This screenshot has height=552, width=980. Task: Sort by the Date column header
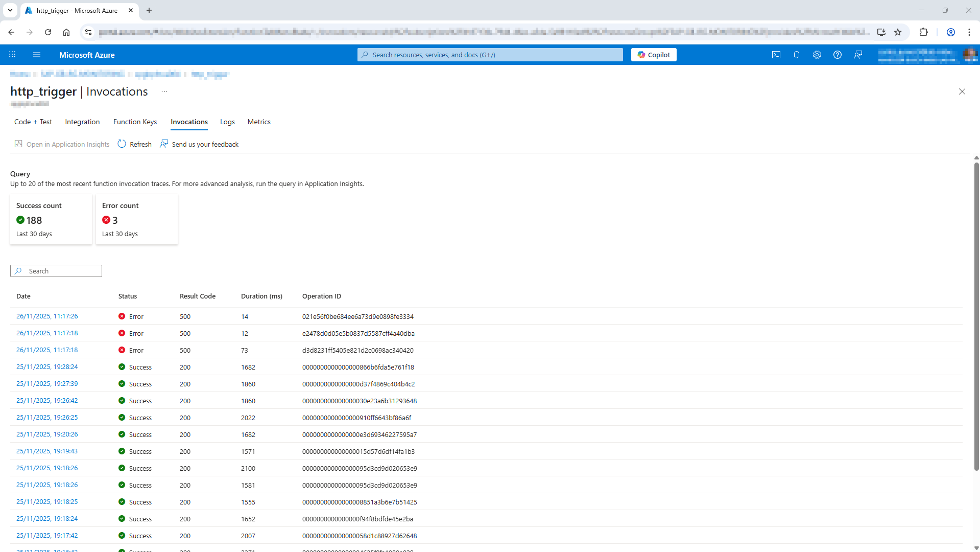point(23,296)
